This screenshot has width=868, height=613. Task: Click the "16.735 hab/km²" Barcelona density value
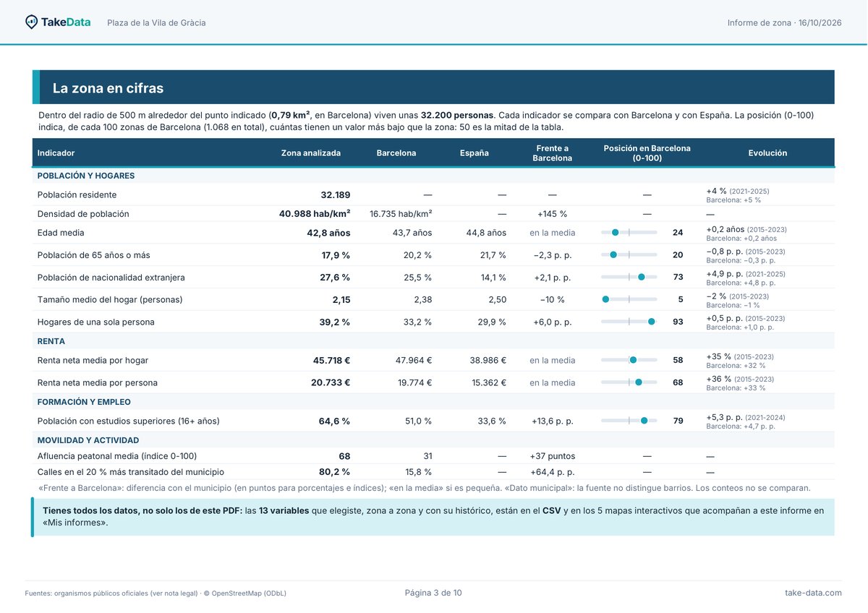(x=401, y=214)
